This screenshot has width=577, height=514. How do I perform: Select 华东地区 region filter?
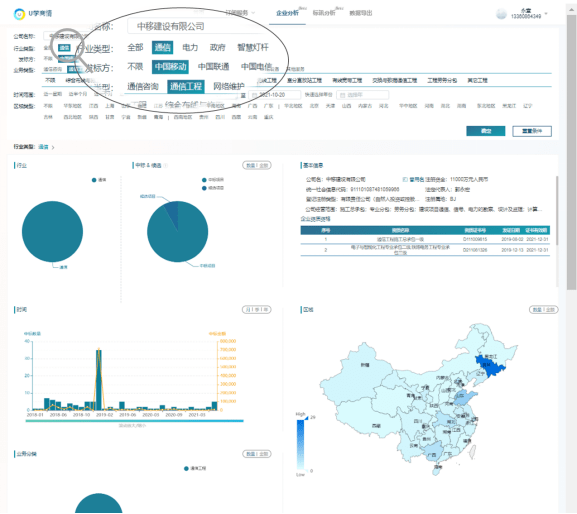(x=72, y=106)
